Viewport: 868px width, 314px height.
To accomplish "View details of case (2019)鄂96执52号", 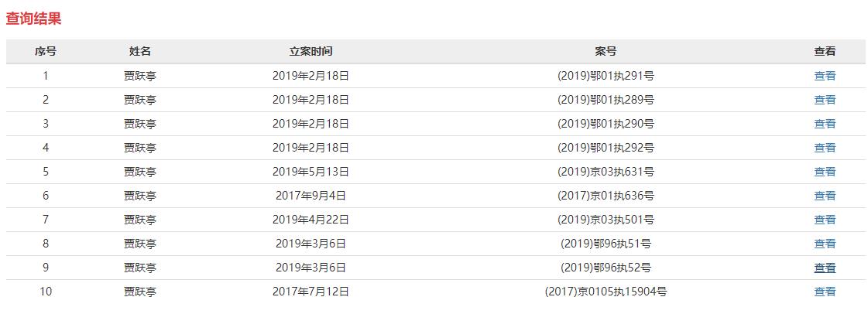I will (x=825, y=268).
